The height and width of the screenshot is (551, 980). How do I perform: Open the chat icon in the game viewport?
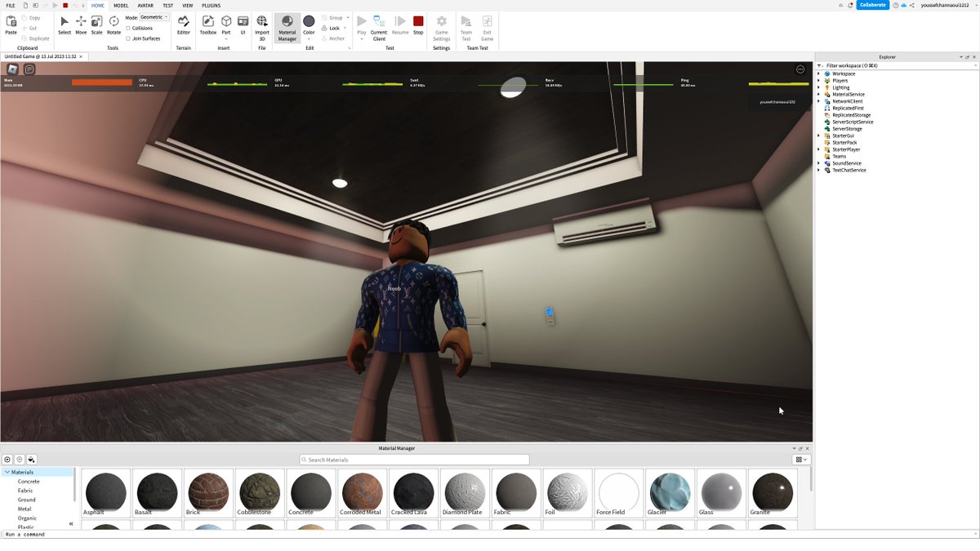(x=29, y=69)
